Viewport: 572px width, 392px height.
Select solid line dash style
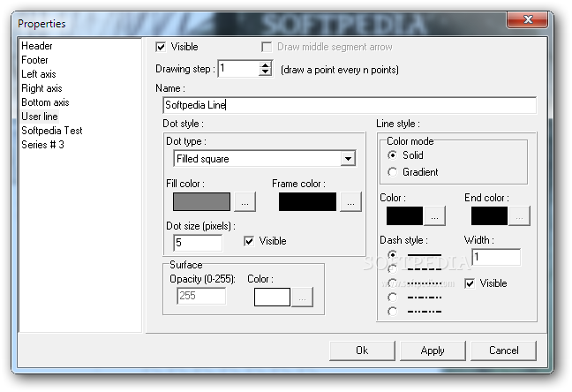pos(393,255)
